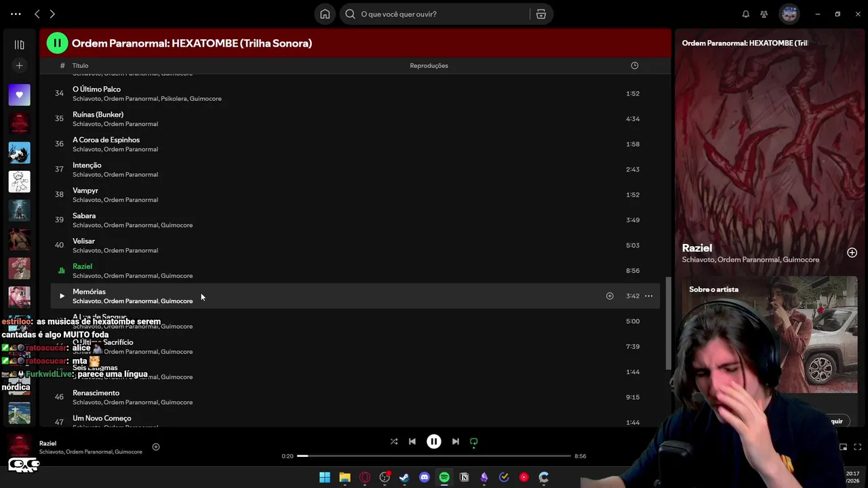Open the white sketch playlist in sidebar
Screen dimensions: 868x488
[19, 182]
